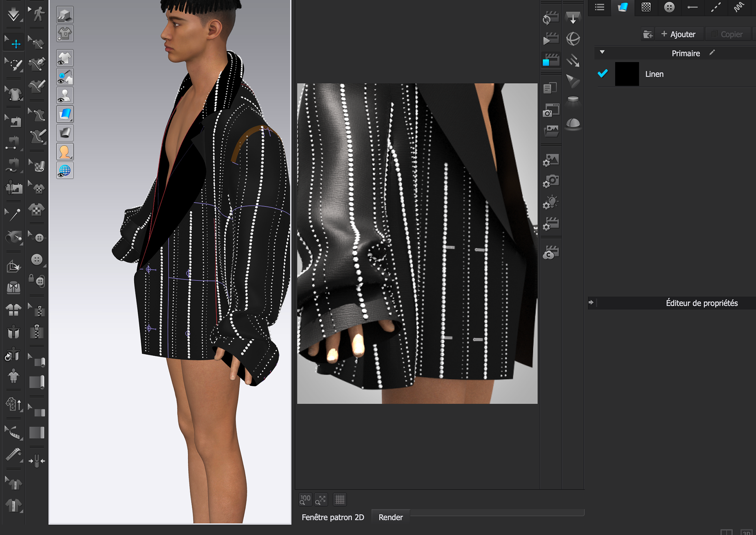756x535 pixels.
Task: Open light settings lightbulb gear icon
Action: (551, 203)
